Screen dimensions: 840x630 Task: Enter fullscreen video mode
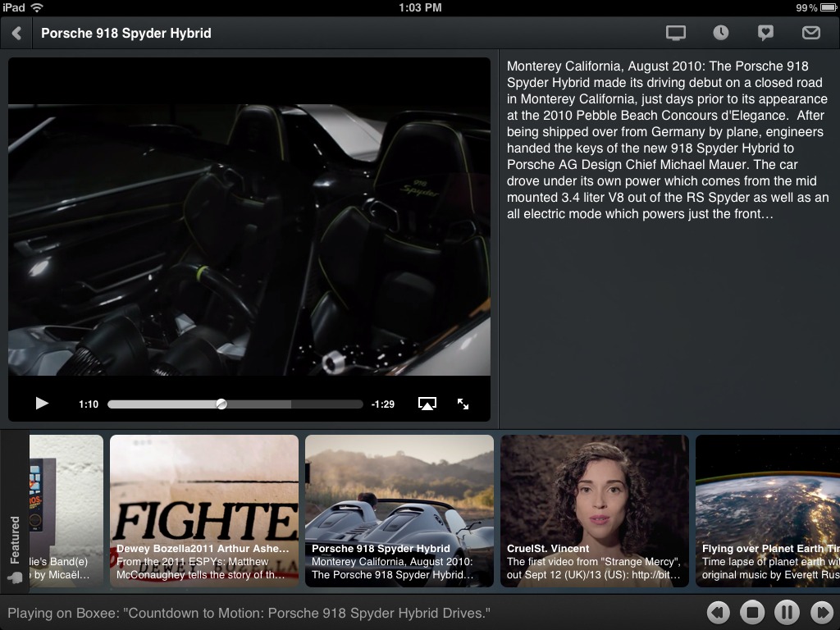click(x=463, y=404)
